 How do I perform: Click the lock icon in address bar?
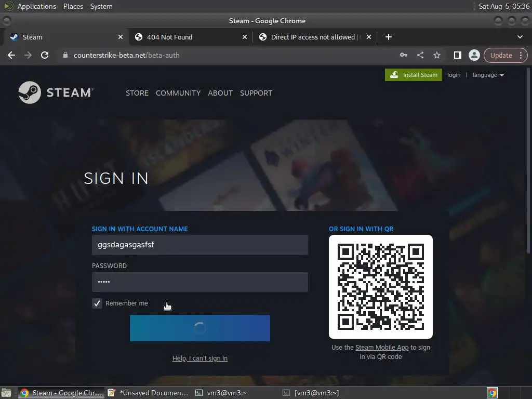[65, 55]
